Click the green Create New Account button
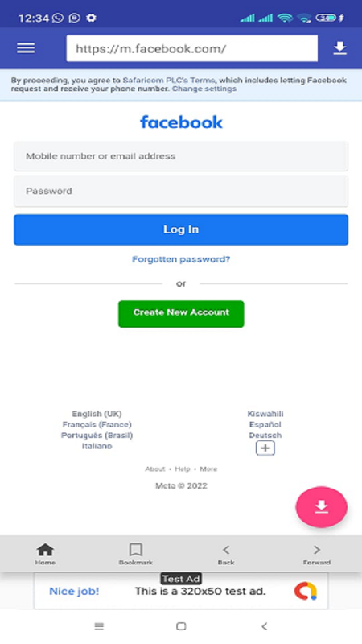 coord(181,314)
